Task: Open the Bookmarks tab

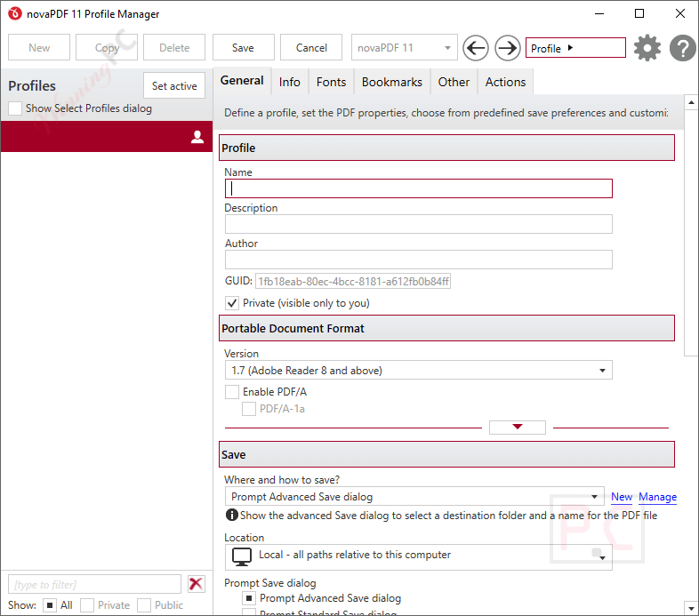Action: pyautogui.click(x=392, y=82)
